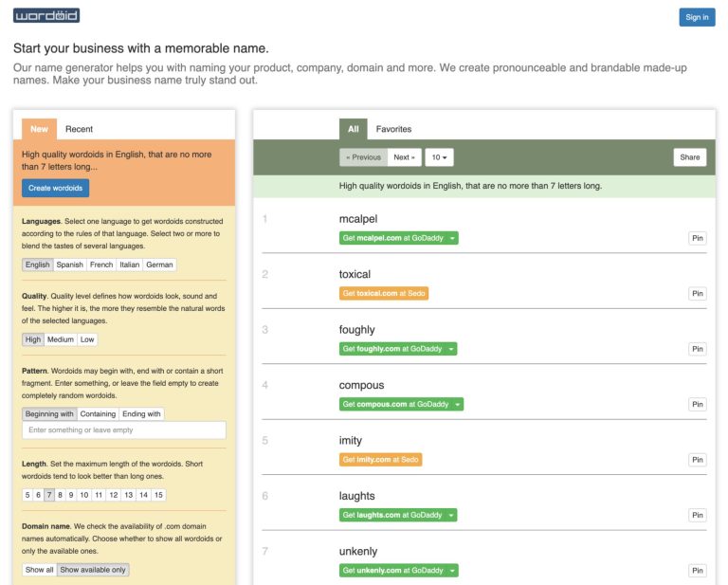Go to Next page of wordoids
Viewport: 728px width, 585px height.
405,157
